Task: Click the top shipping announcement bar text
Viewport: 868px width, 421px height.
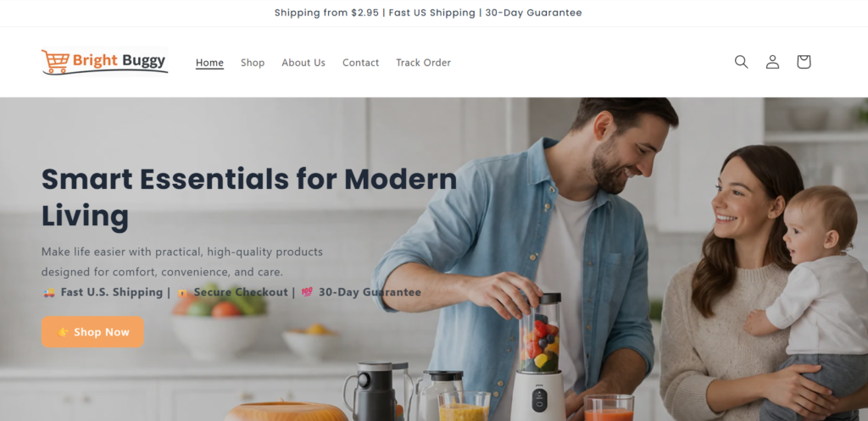Action: (428, 13)
